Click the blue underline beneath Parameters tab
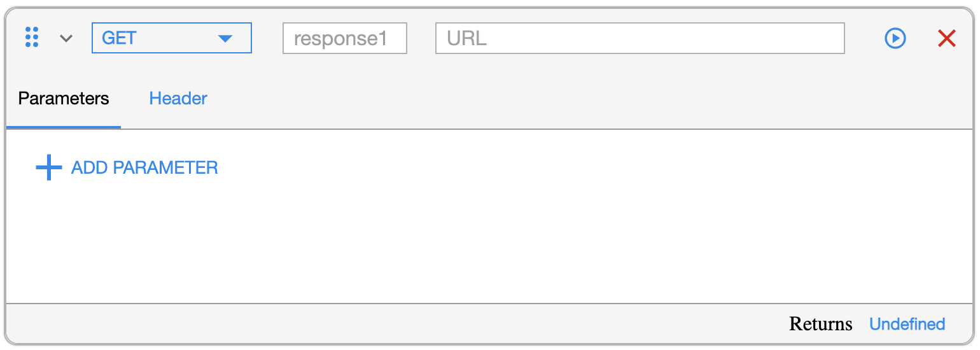The image size is (980, 350). [64, 127]
